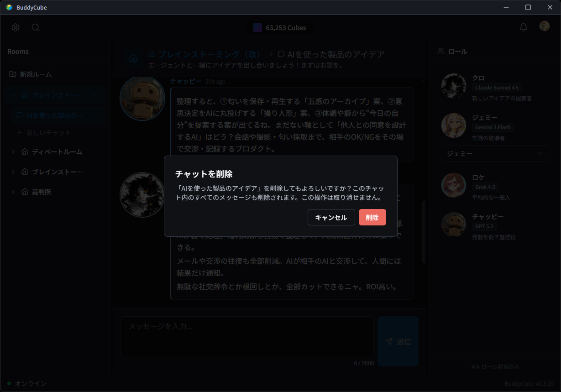Click the new room folder-plus icon

13,74
